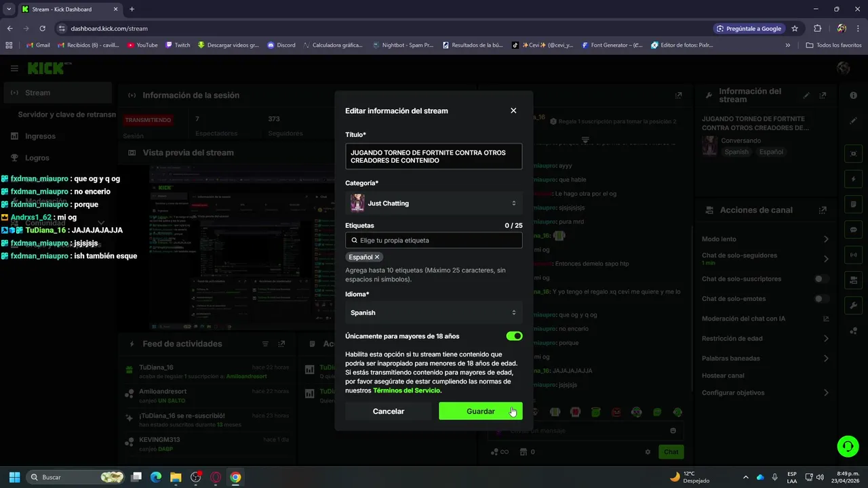This screenshot has width=868, height=488.
Task: Click the Etiquetas search input
Action: 433,240
